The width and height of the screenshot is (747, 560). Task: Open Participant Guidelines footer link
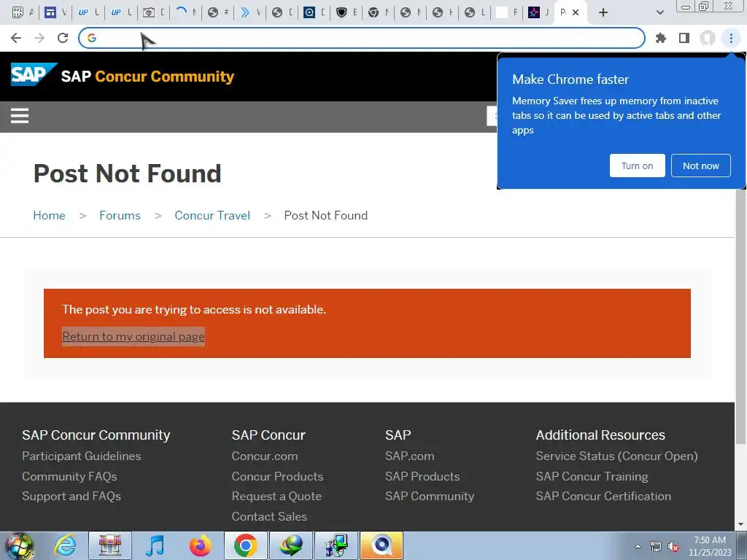pos(82,456)
